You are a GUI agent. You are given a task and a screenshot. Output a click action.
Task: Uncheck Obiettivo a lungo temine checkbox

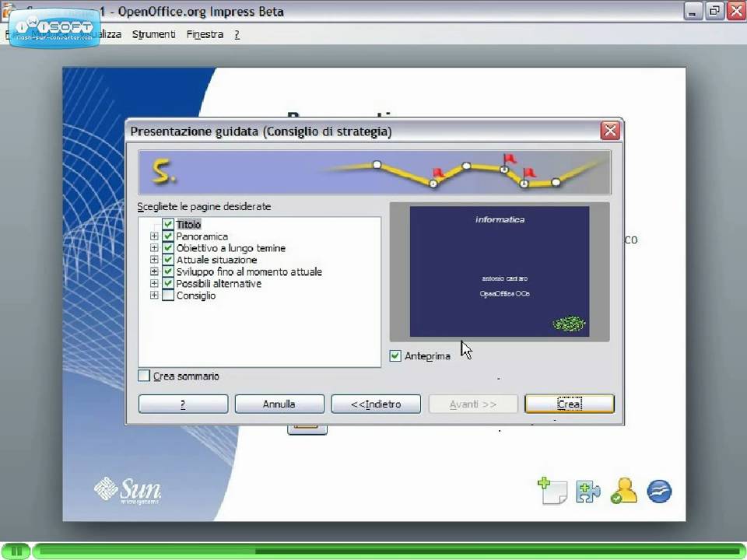coord(168,247)
